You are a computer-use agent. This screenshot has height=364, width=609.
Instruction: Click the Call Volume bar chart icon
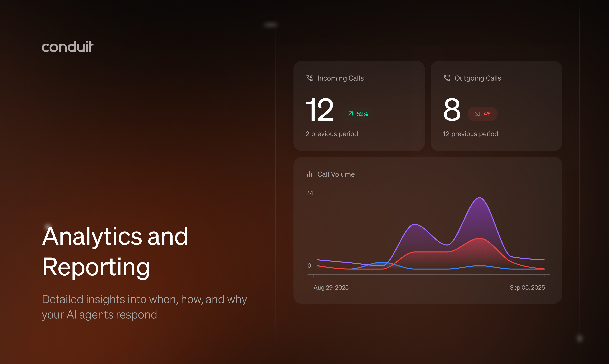[309, 174]
